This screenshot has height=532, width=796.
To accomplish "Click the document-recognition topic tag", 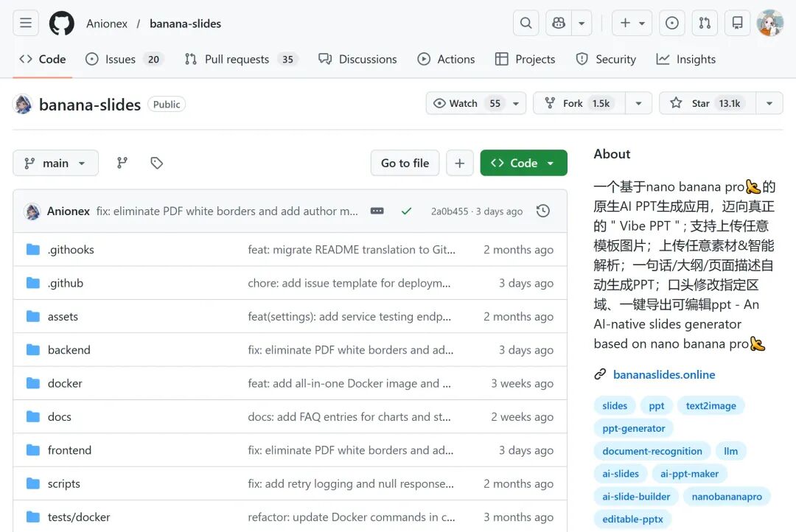I will coord(652,451).
